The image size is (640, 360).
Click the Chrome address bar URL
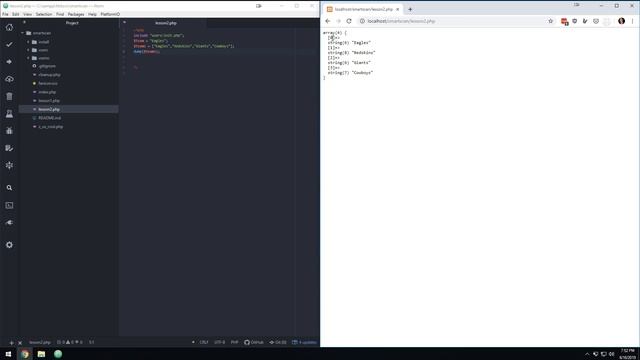pyautogui.click(x=401, y=21)
